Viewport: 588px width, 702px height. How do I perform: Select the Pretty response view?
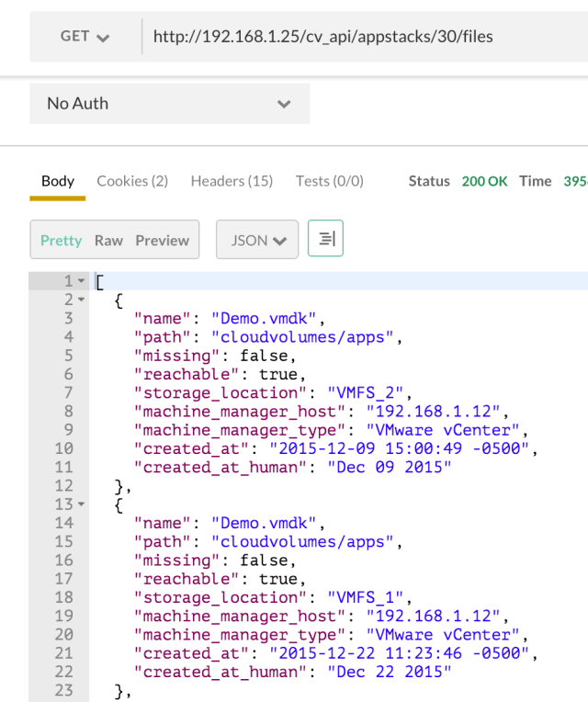[x=61, y=241]
